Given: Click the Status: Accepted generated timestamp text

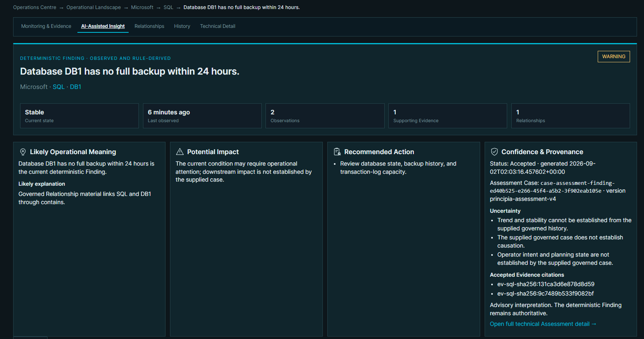Looking at the screenshot, I should click(542, 168).
